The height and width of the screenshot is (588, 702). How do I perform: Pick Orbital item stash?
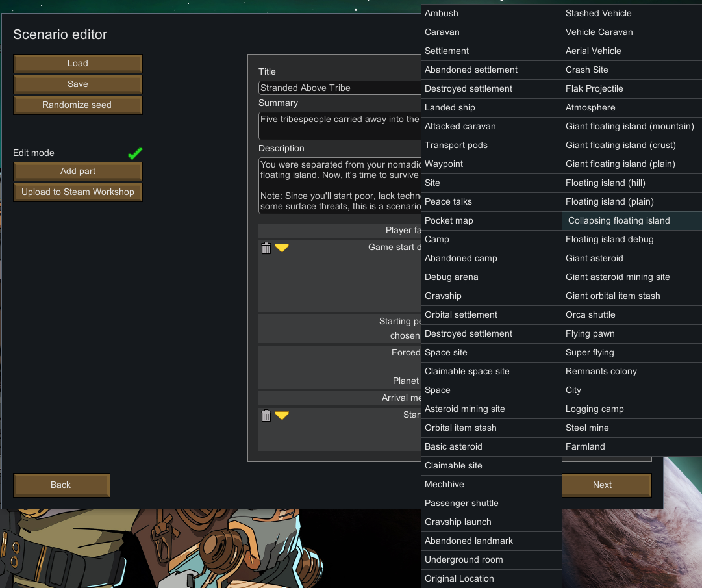pyautogui.click(x=491, y=428)
